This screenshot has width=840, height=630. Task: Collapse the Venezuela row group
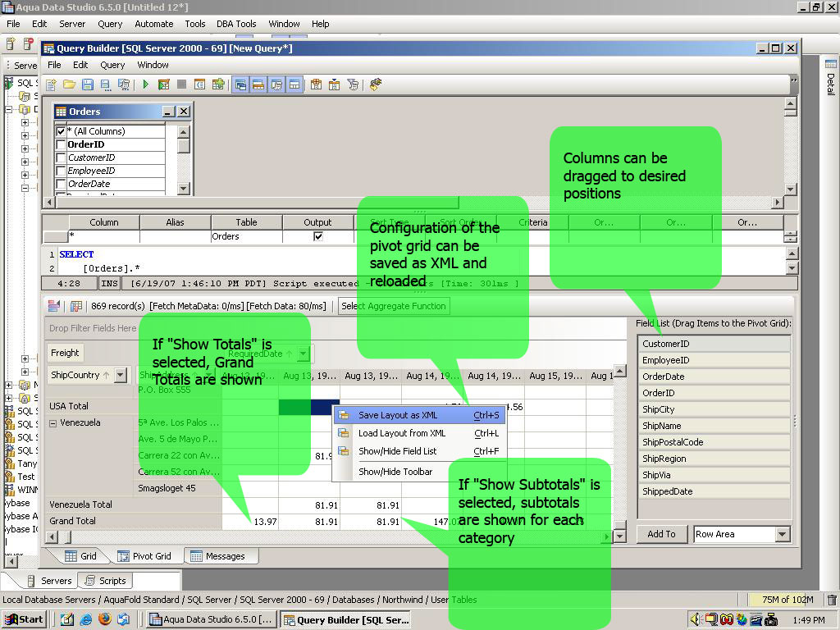53,423
